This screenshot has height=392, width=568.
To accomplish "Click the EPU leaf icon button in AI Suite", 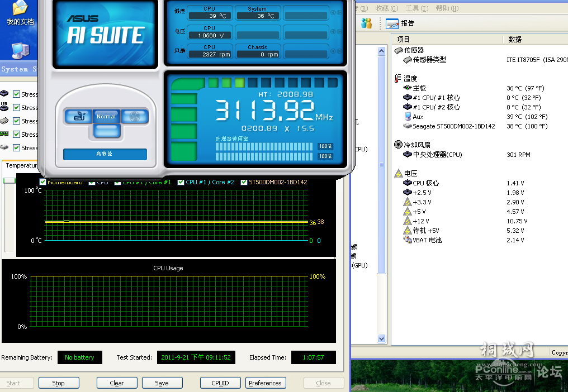I will click(79, 116).
